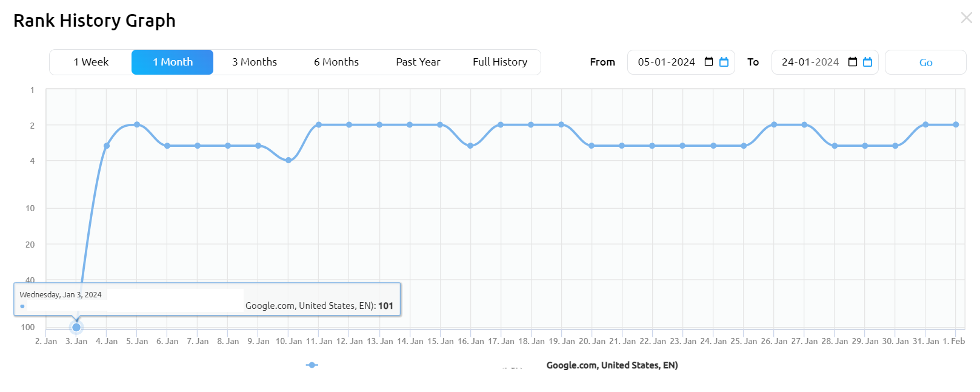Select the 1 Month range tab
This screenshot has width=980, height=392.
point(173,62)
